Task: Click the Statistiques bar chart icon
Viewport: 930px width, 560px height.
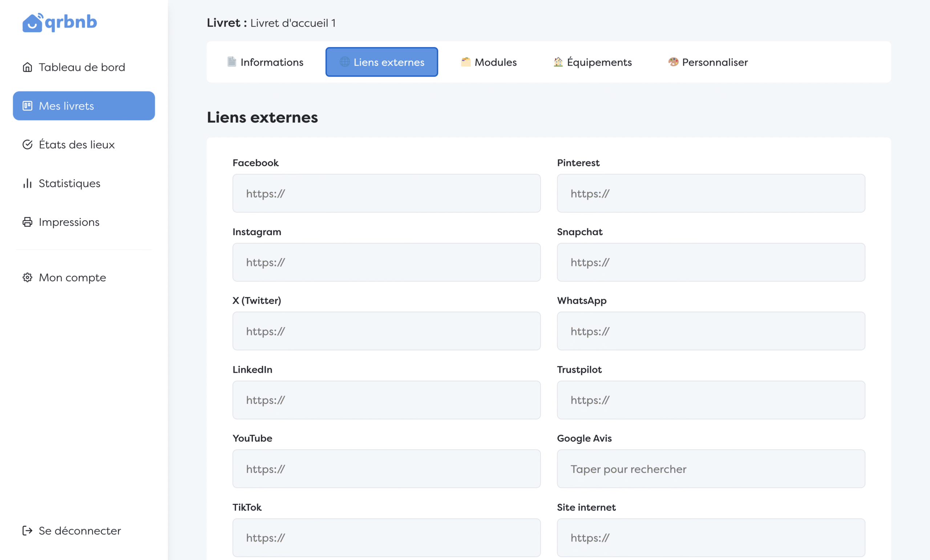Action: 27,183
